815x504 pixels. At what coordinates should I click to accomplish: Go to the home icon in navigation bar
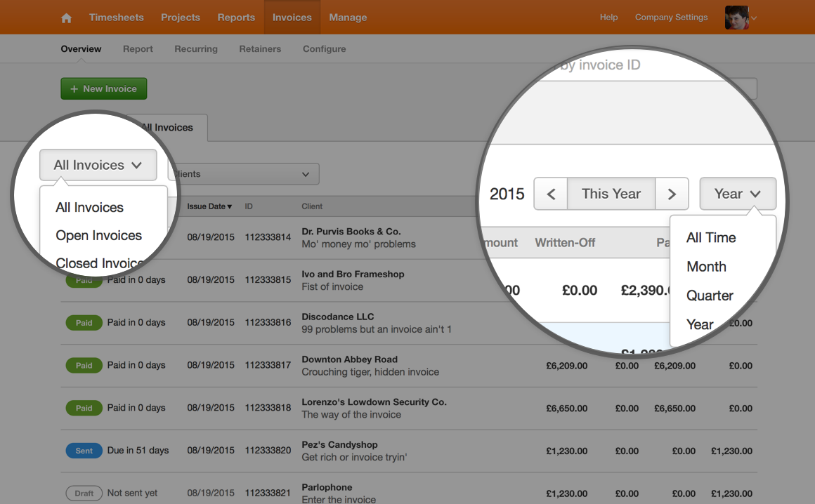66,18
